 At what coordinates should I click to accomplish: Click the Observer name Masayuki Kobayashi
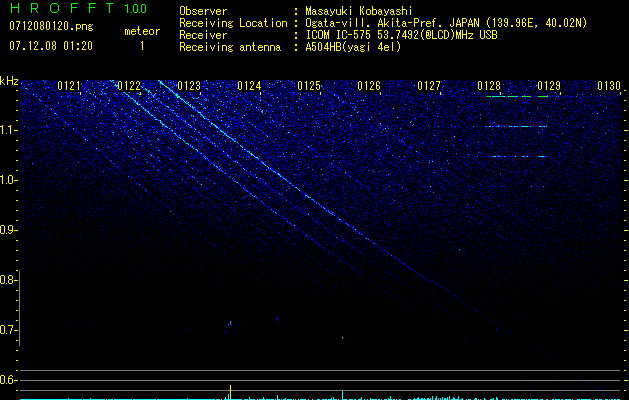359,11
